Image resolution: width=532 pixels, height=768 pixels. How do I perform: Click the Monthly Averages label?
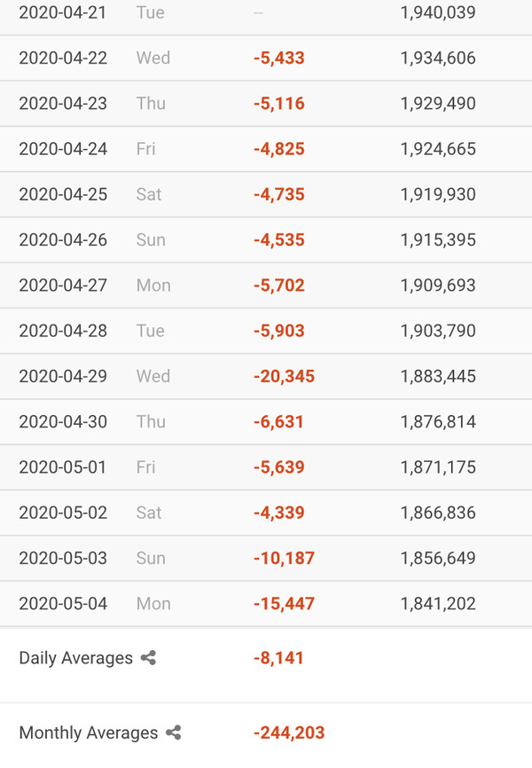pos(88,733)
